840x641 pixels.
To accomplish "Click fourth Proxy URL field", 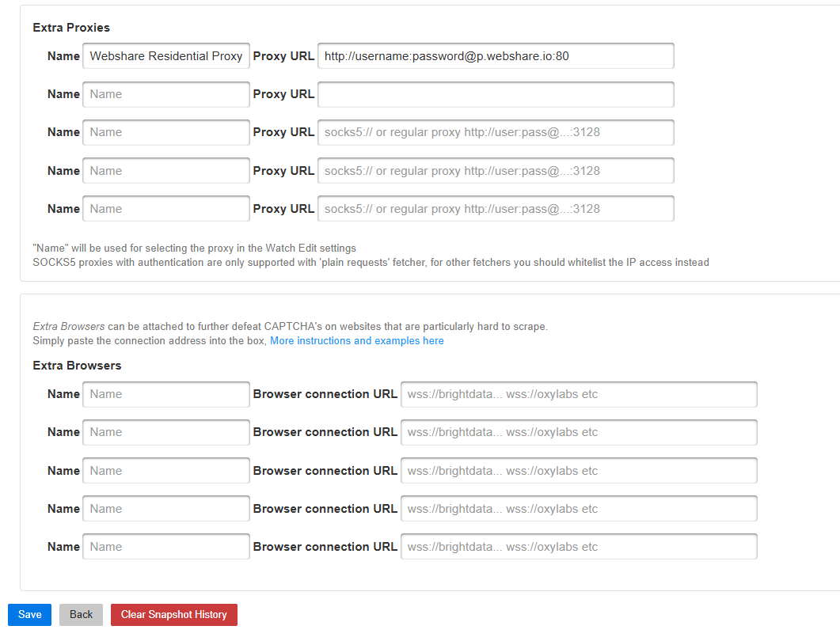I will pos(496,170).
